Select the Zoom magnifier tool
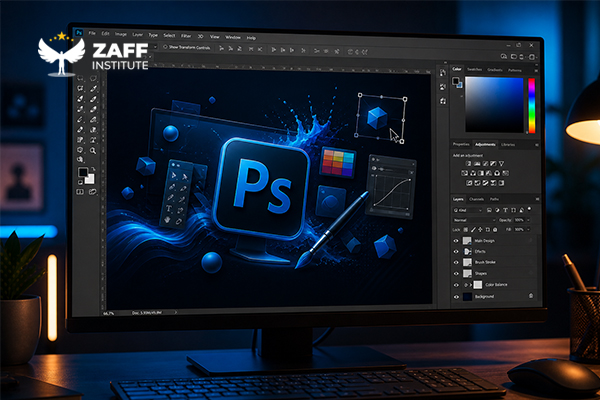 pyautogui.click(x=93, y=151)
